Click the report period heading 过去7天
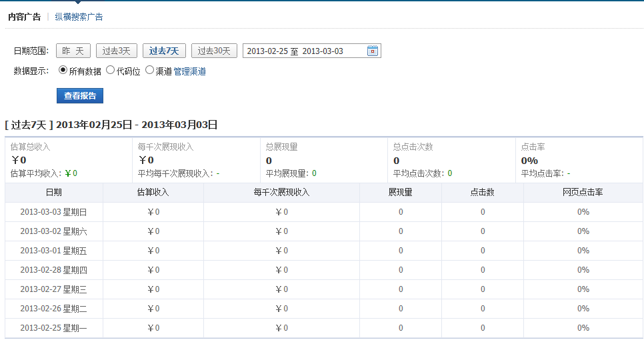 point(111,125)
